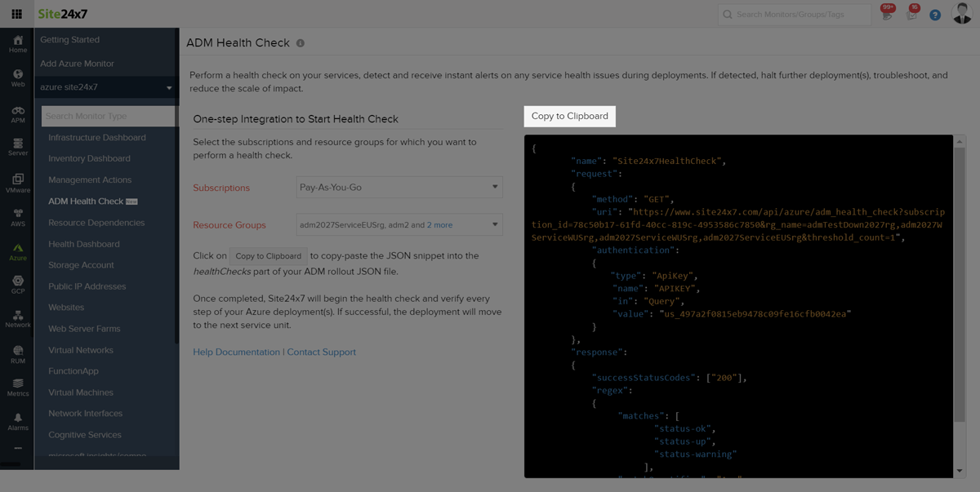Click the JSON panel scroll down arrow
The image size is (980, 492).
(x=960, y=471)
